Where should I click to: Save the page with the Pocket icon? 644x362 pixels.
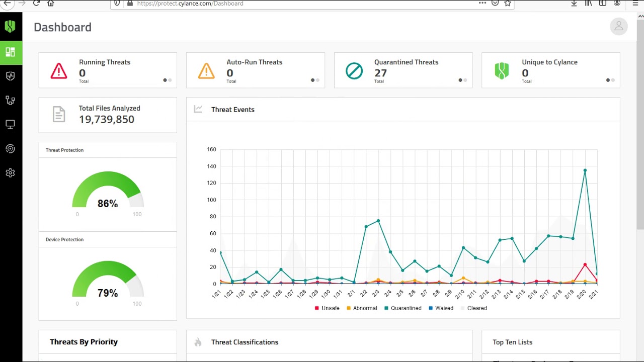(x=495, y=3)
